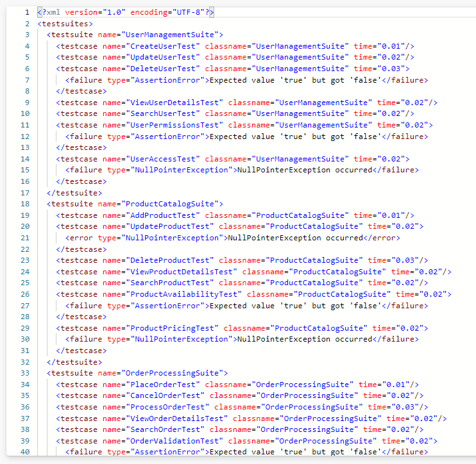Click the closing testsuite tag on line 32

click(74, 362)
